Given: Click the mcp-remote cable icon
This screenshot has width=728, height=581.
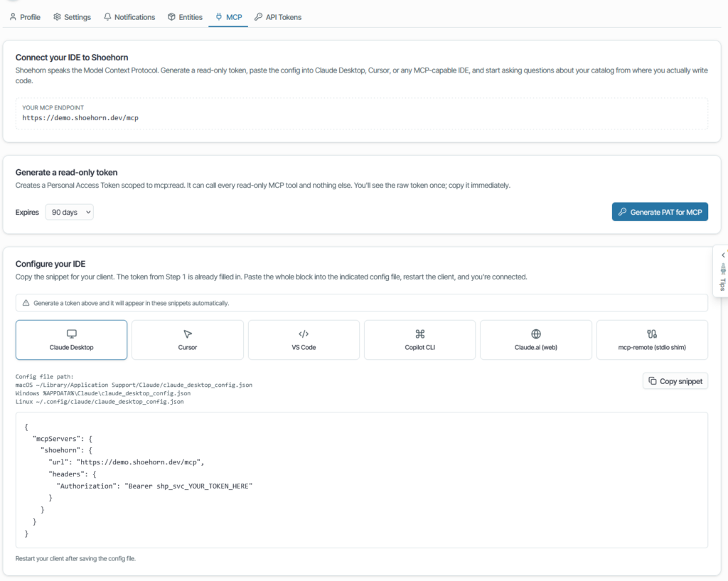Looking at the screenshot, I should tap(652, 334).
